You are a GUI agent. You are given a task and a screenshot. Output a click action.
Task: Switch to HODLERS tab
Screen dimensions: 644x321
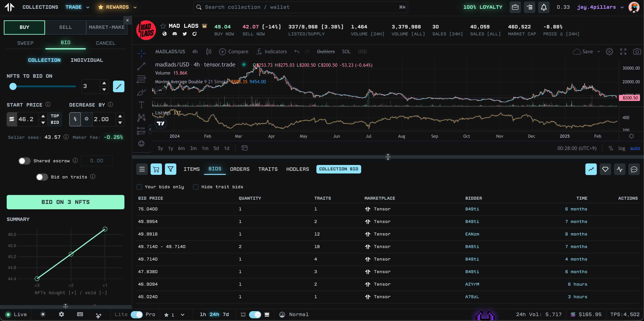pos(298,169)
